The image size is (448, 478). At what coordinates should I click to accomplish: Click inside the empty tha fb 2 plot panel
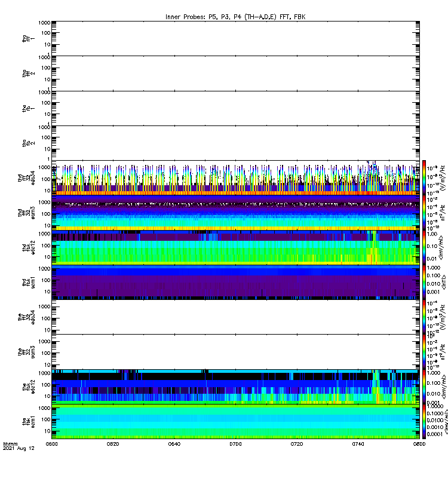[235, 143]
